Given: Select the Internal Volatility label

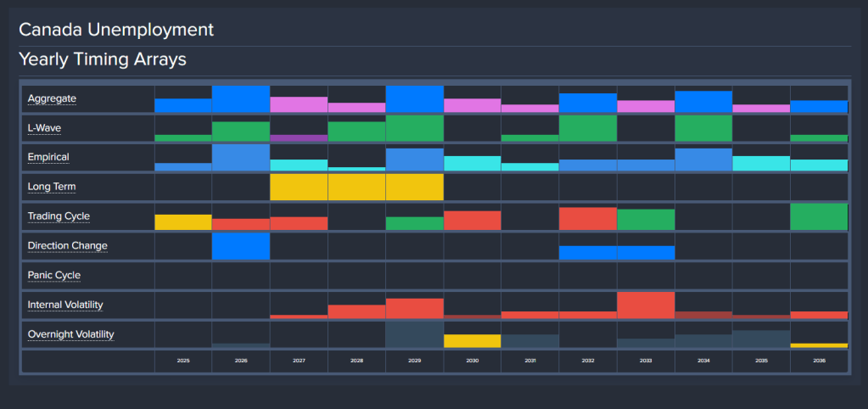Looking at the screenshot, I should click(x=65, y=305).
